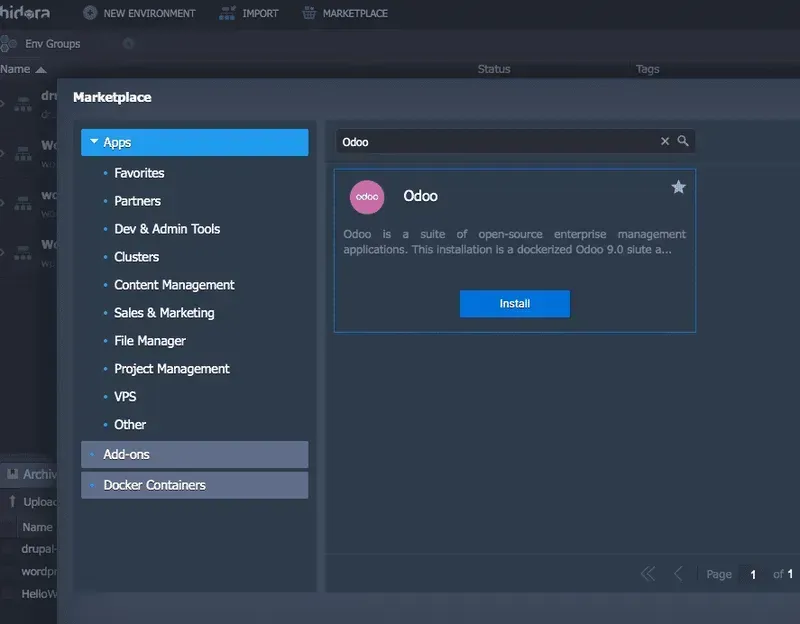Select the Favorites category link

pos(139,172)
